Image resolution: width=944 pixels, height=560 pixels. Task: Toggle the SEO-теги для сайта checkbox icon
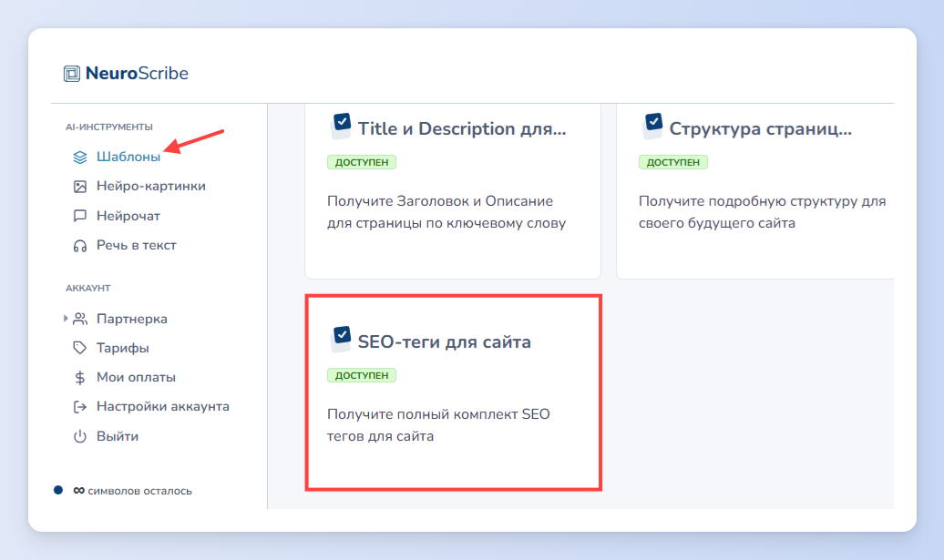click(342, 338)
